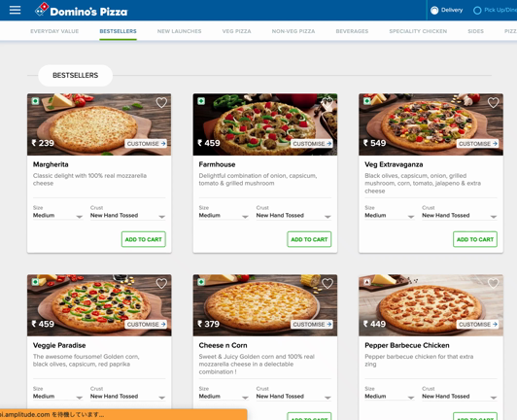Click the Cheese n Corn pizza image
Image resolution: width=517 pixels, height=420 pixels.
tap(265, 305)
